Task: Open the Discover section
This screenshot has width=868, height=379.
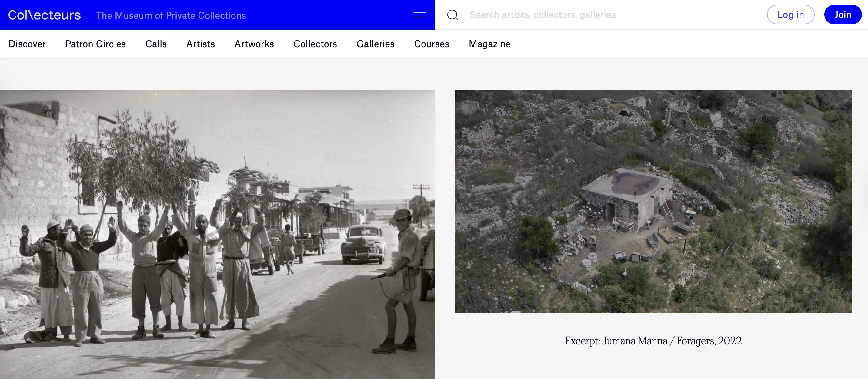Action: 27,44
